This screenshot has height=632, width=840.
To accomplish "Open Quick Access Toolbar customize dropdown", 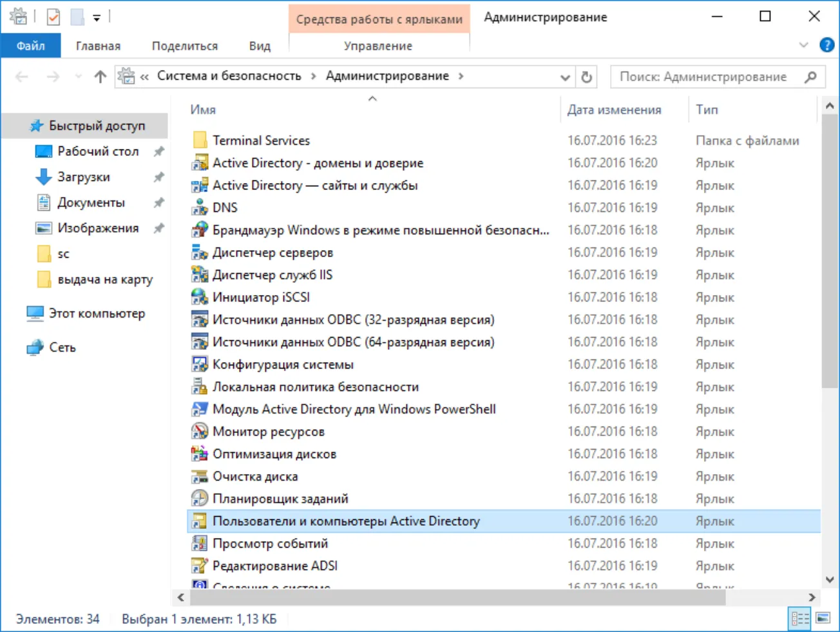I will click(x=97, y=18).
